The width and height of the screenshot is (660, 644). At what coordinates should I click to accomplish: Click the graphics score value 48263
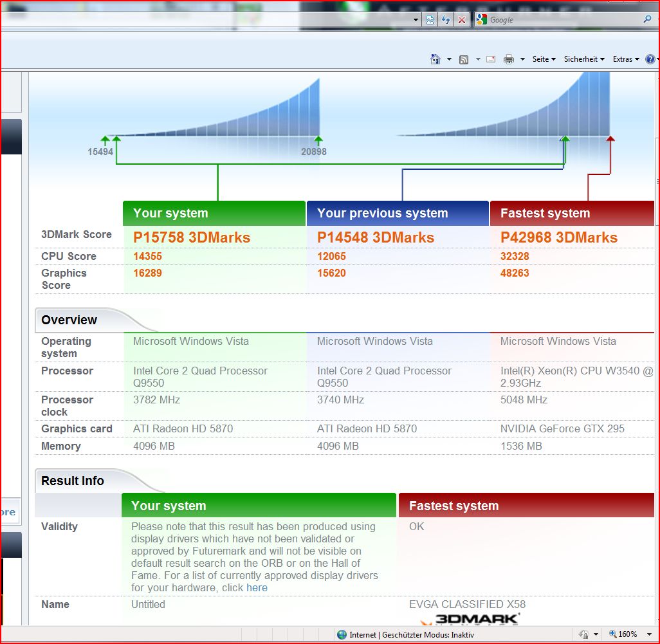pyautogui.click(x=515, y=273)
